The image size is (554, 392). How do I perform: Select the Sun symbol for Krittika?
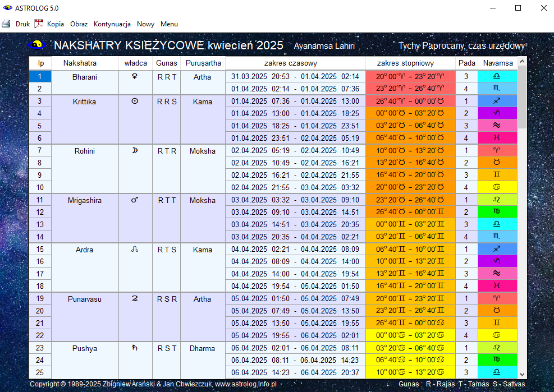click(x=135, y=102)
